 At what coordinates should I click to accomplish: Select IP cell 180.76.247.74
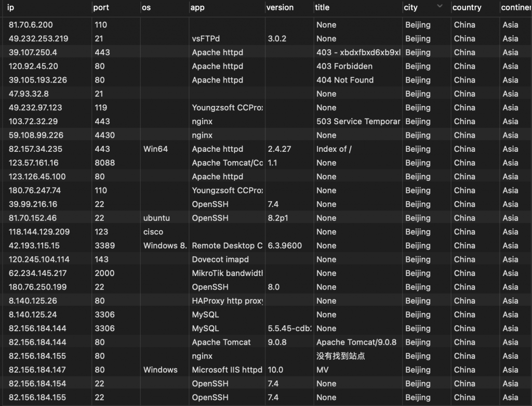[x=35, y=190]
